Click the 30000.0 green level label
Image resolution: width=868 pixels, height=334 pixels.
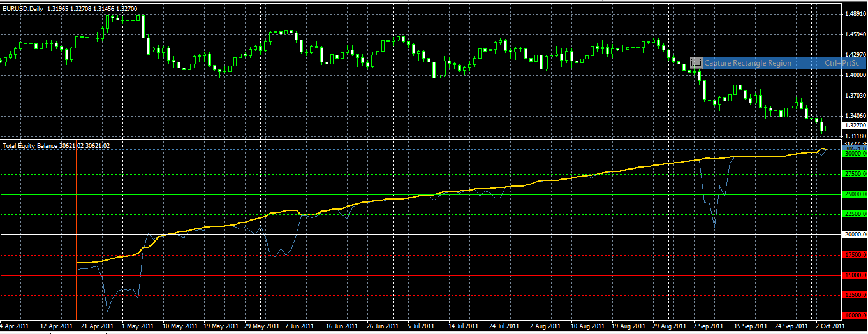click(x=855, y=154)
